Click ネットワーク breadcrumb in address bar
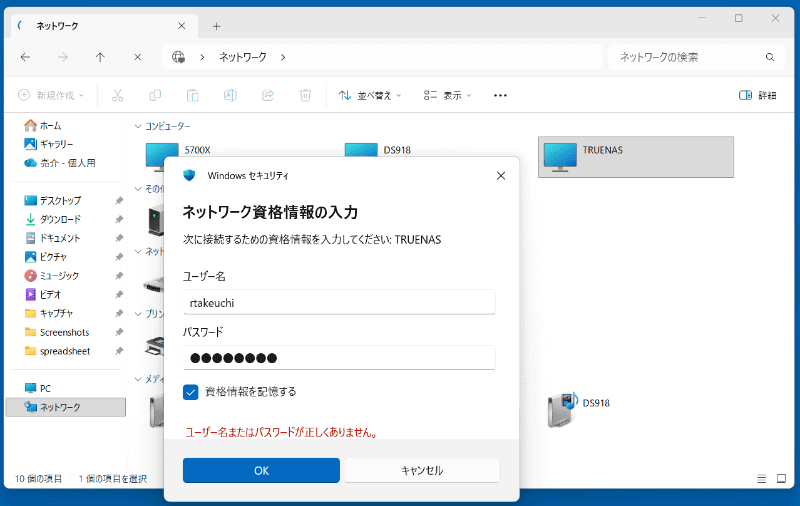The height and width of the screenshot is (506, 800). 243,57
